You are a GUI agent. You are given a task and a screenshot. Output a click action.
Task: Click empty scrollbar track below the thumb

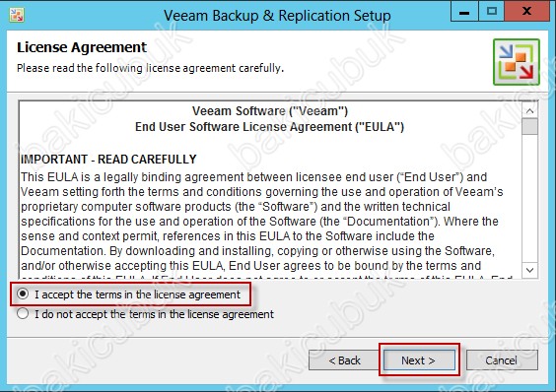point(529,199)
